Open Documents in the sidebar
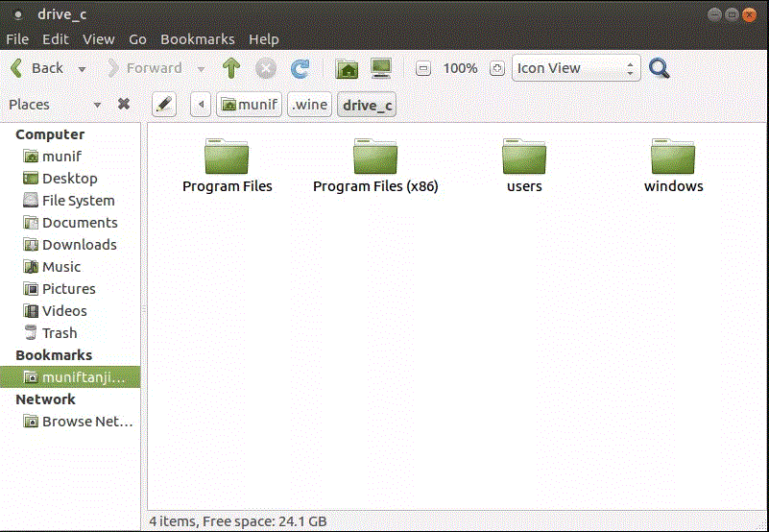Screen dimensions: 769x532 pyautogui.click(x=70, y=223)
